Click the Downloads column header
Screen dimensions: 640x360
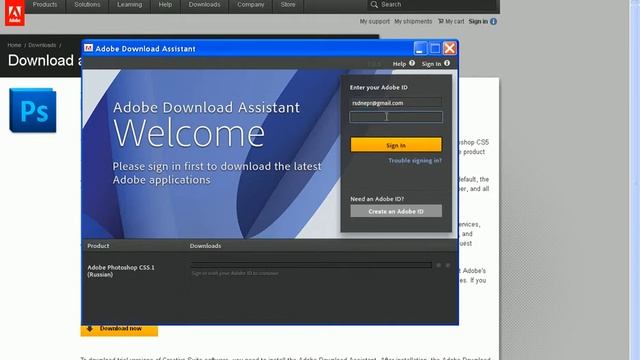[205, 246]
